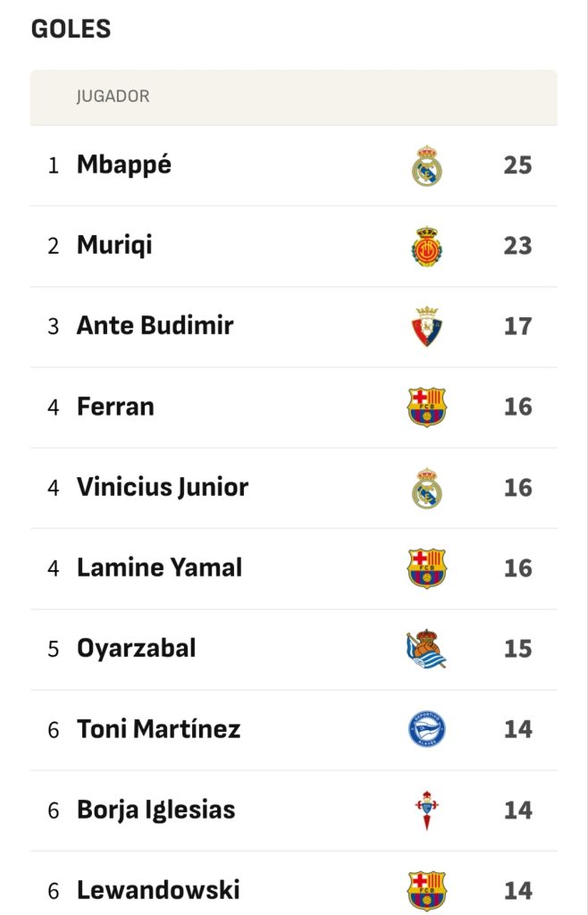The width and height of the screenshot is (588, 915).
Task: Open the Lewandowski player name
Action: (x=159, y=890)
